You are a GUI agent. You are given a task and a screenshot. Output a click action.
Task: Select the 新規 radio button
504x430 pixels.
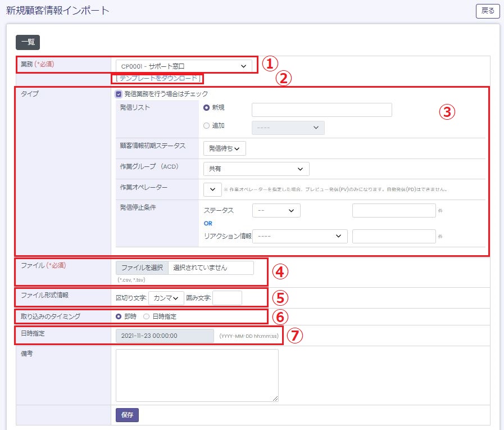click(x=207, y=108)
